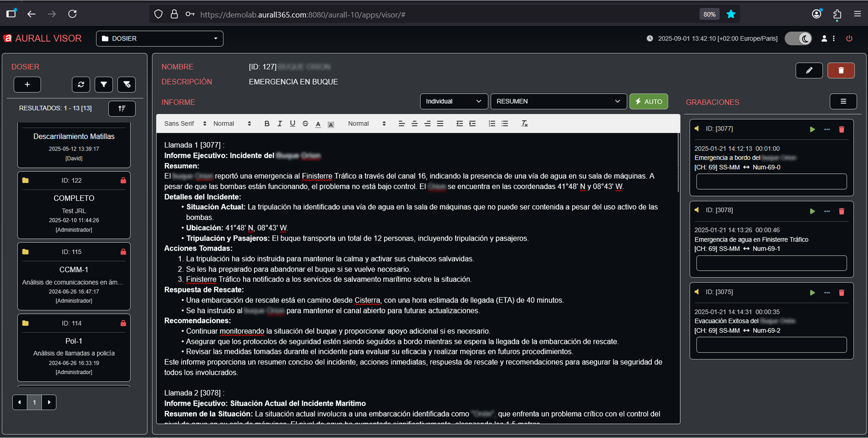Delete dossier with red trash button
868x438 pixels.
coord(841,70)
